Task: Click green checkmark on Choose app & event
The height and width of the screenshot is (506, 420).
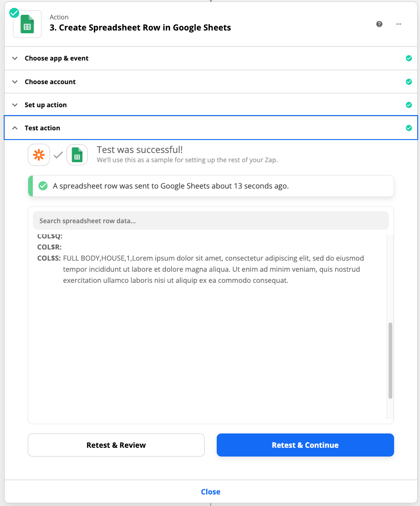Action: click(409, 58)
